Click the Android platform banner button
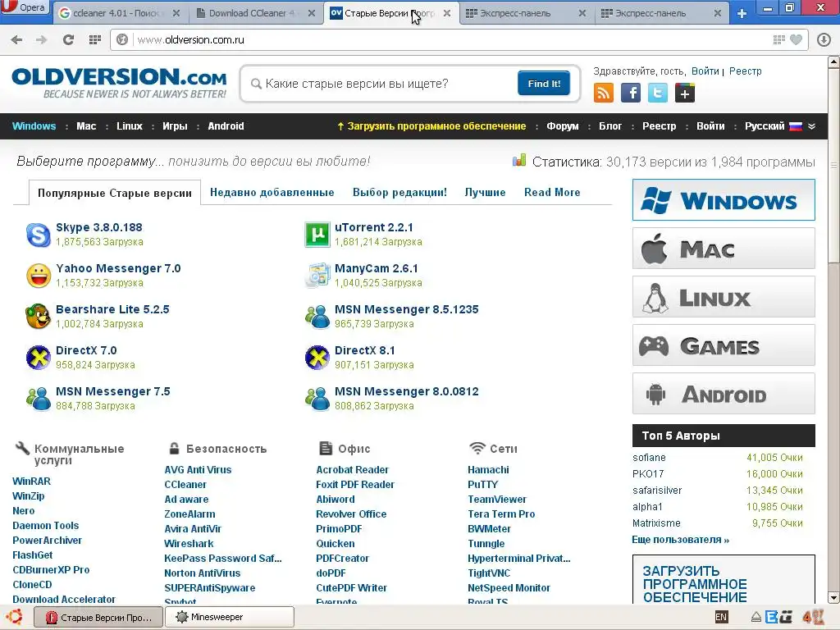Screen dimensions: 840x630 pyautogui.click(x=724, y=394)
